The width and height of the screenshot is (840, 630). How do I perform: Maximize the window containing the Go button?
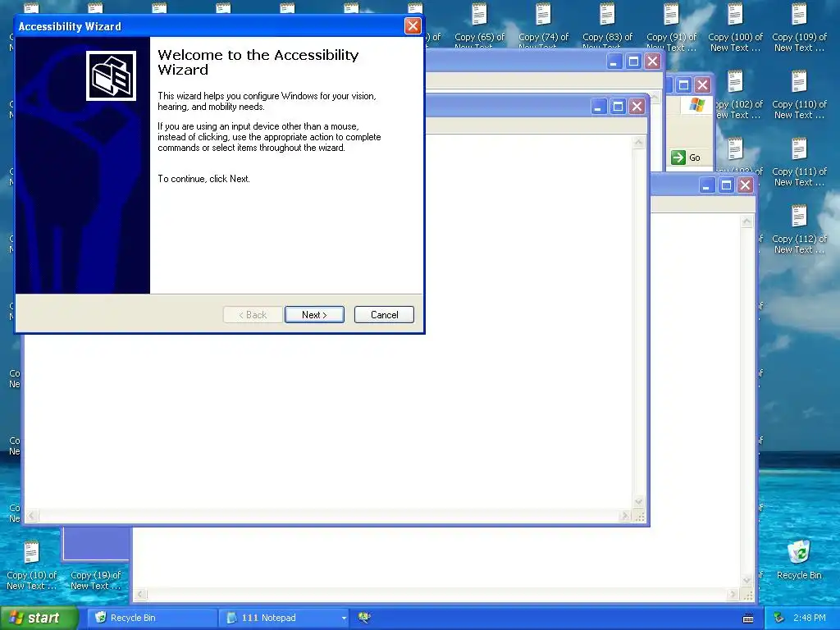(x=683, y=84)
